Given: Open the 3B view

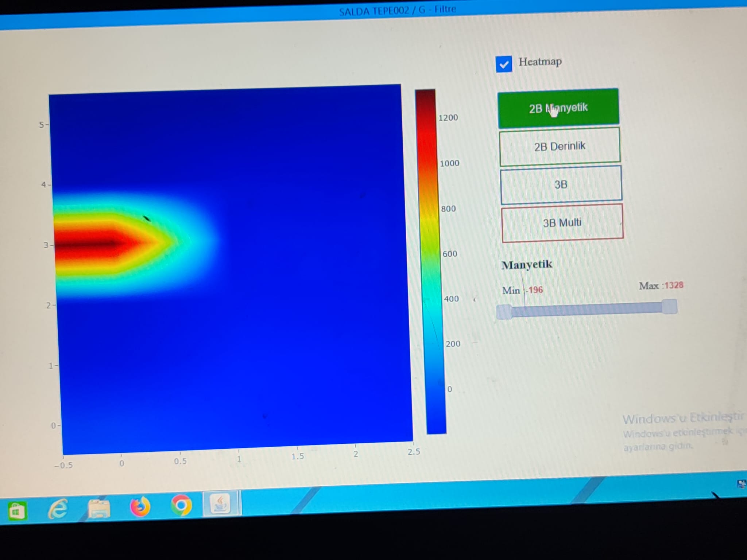Looking at the screenshot, I should 561,184.
